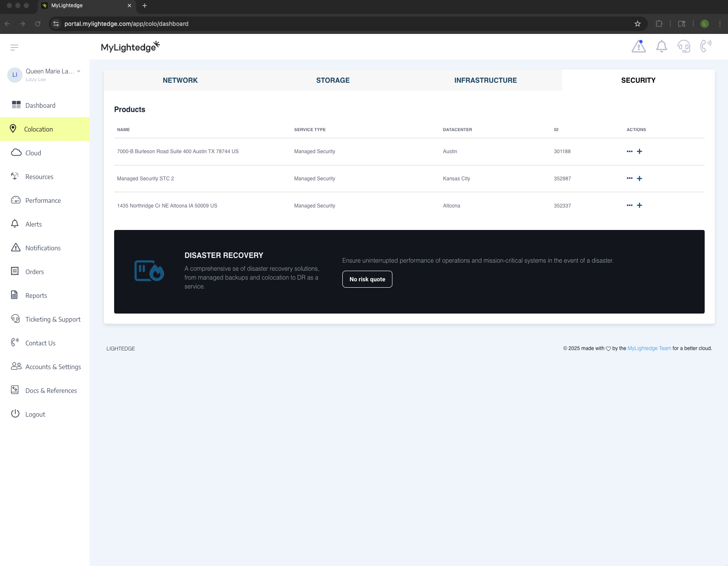Click the Alerts bell icon in sidebar
Screen dimensions: 728x566
coord(15,224)
